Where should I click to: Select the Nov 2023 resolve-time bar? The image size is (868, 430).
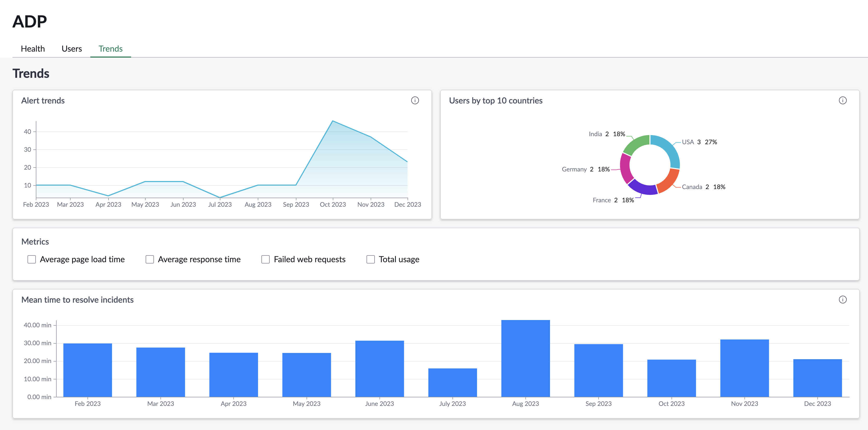click(744, 368)
